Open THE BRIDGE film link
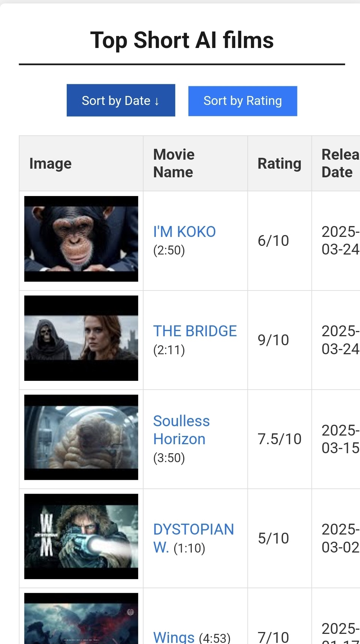The image size is (360, 644). click(x=195, y=331)
